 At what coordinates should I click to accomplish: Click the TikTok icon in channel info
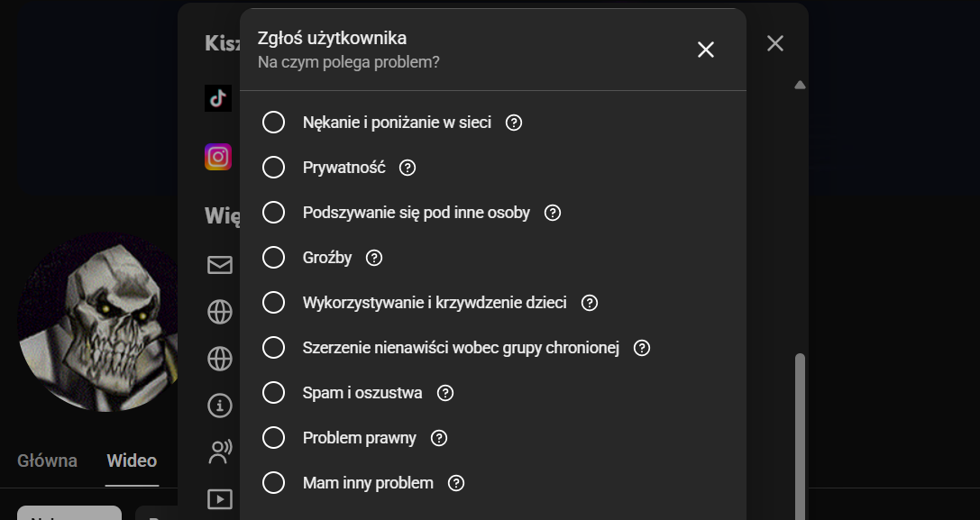[218, 98]
